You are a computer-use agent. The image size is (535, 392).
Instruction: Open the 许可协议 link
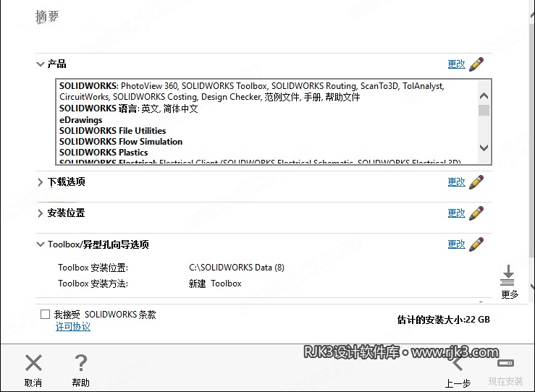[73, 327]
